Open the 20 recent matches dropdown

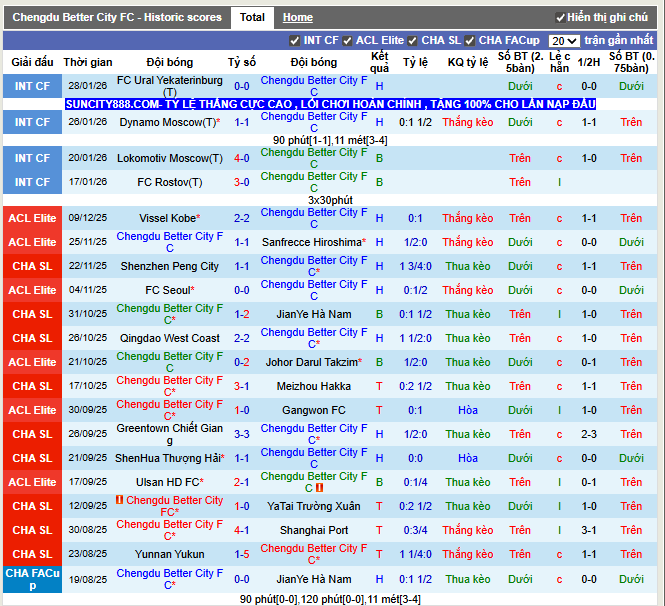tap(564, 41)
